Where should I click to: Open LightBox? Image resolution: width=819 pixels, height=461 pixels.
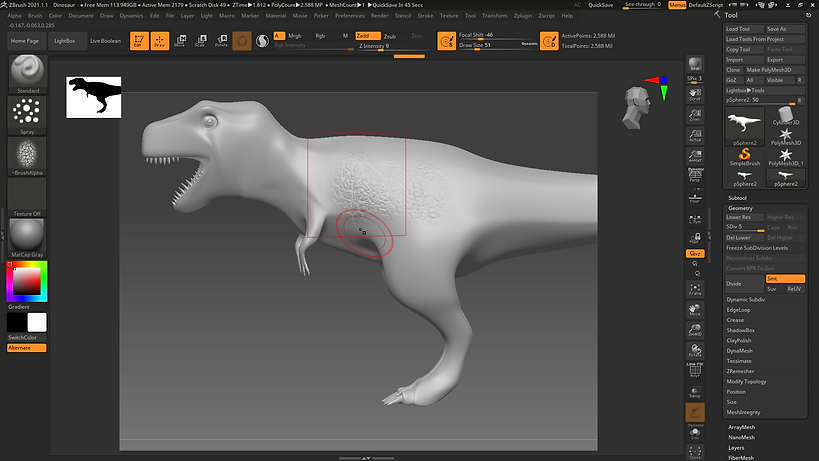click(65, 41)
